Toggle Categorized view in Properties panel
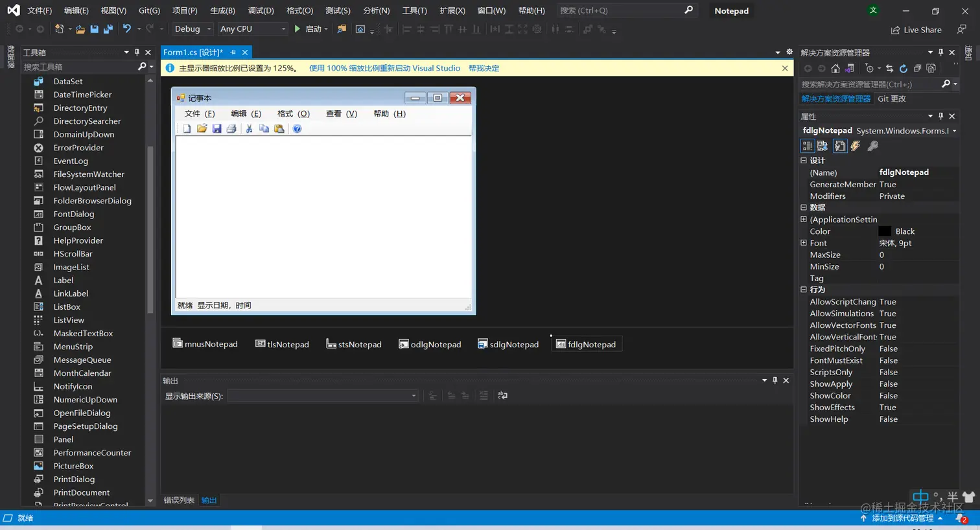The height and width of the screenshot is (530, 980). 808,146
